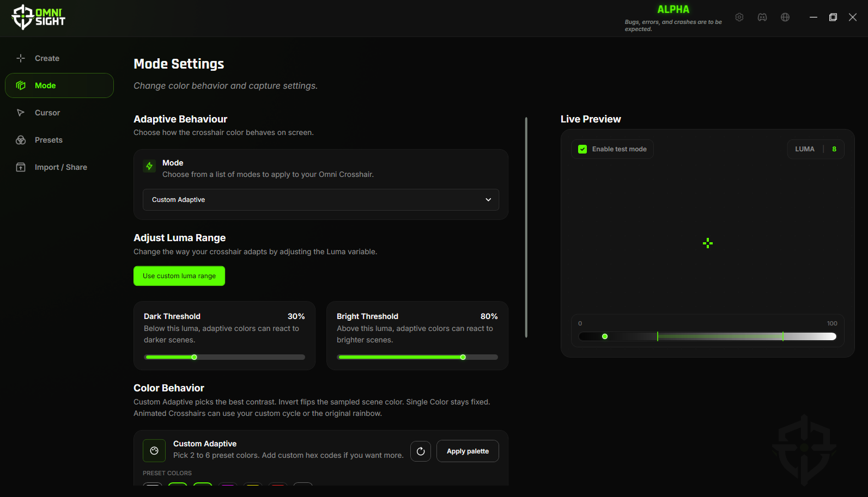Click the Mode layers icon in sidebar
Screen dimensions: 868x497
21,85
